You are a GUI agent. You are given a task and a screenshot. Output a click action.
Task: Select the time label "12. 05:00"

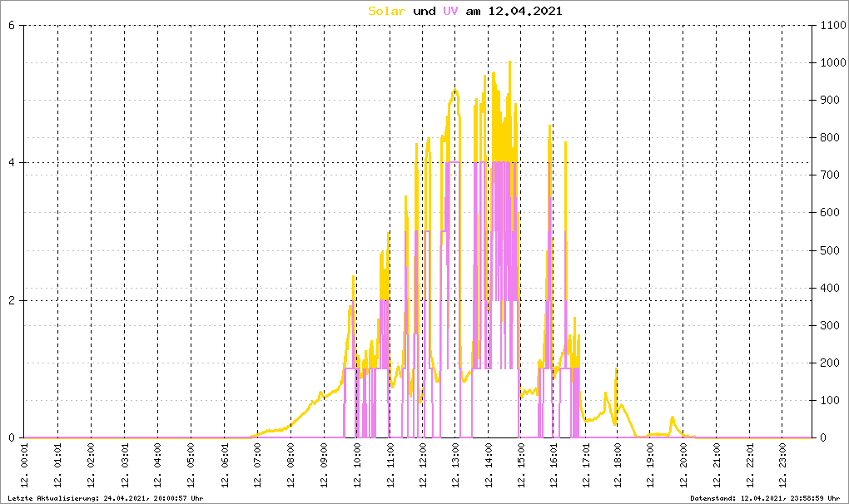(191, 465)
